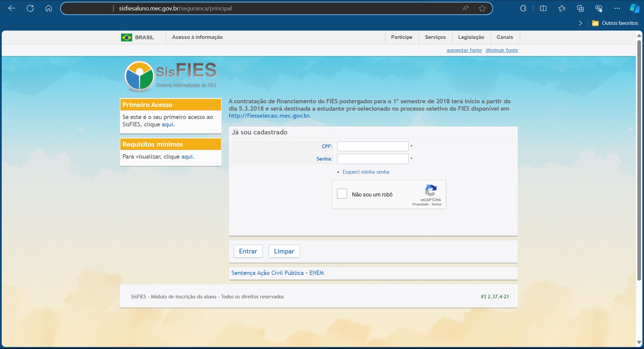Screen dimensions: 644x349
Task: Click the browser address bar URL
Action: coord(175,8)
